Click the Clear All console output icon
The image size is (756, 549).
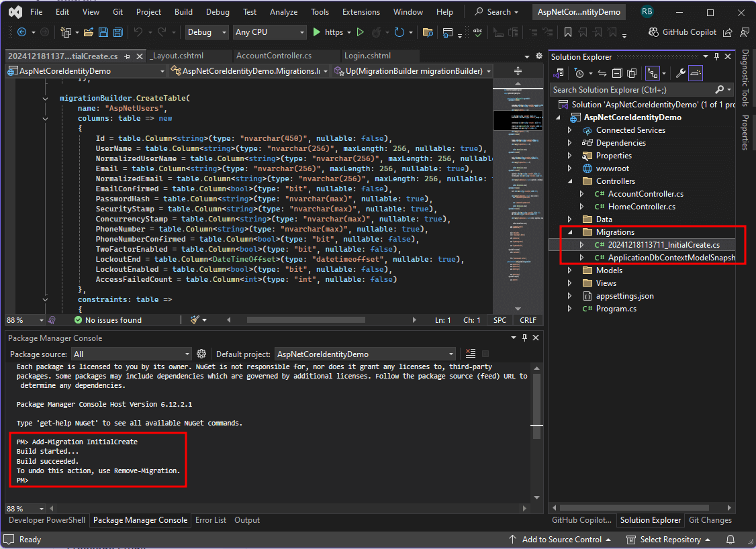[x=469, y=354]
